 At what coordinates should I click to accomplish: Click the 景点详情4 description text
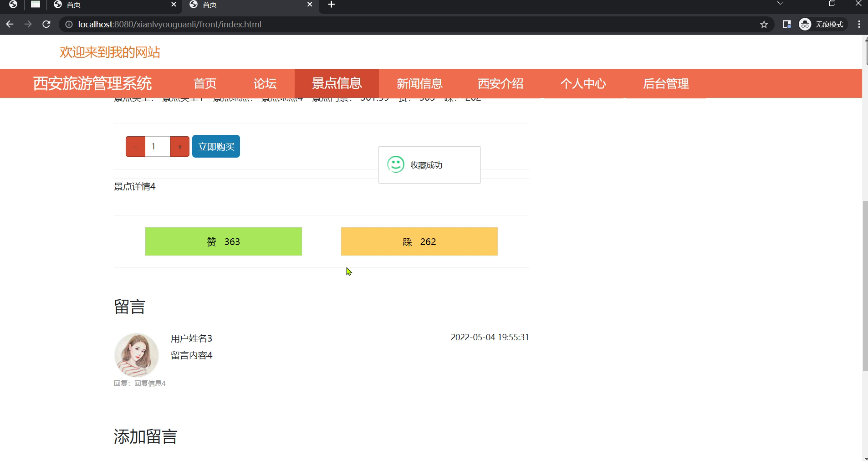point(135,186)
